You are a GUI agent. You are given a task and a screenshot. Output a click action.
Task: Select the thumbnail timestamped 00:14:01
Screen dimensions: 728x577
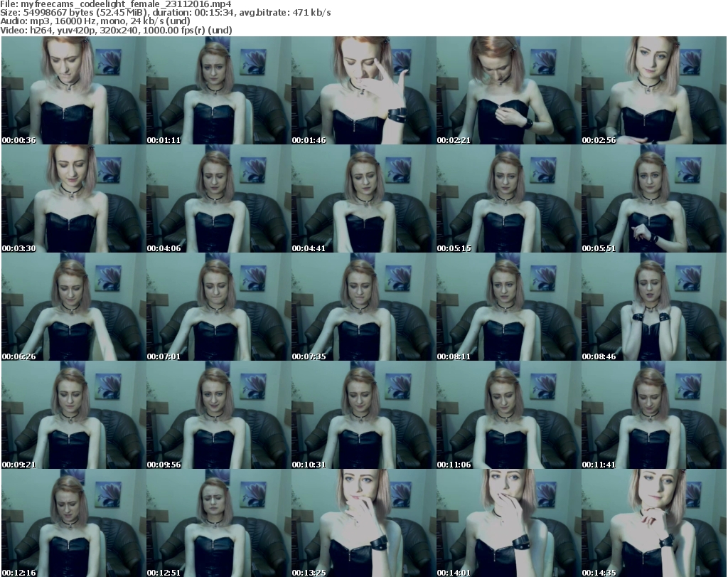tap(509, 523)
